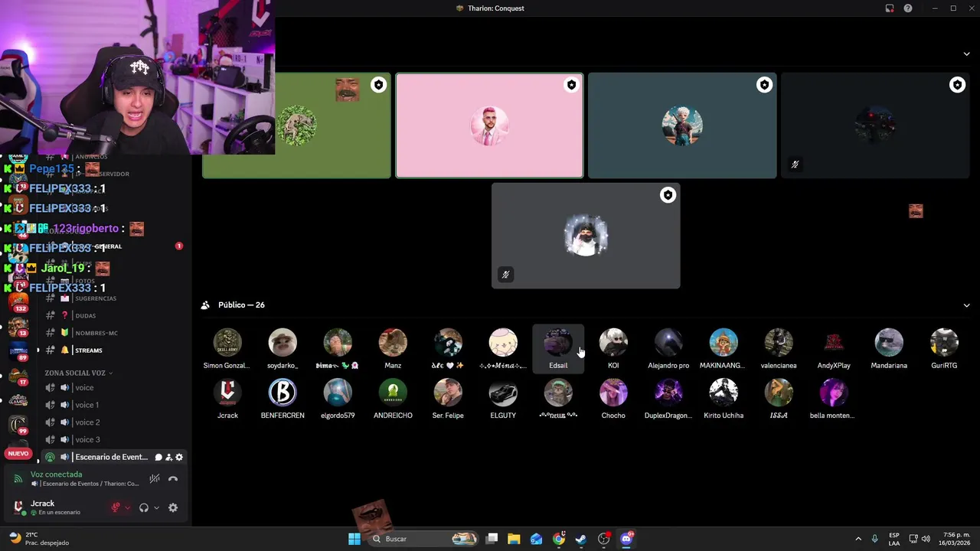980x551 pixels.
Task: Open Kirito Uchiha audience member avatar
Action: [724, 393]
